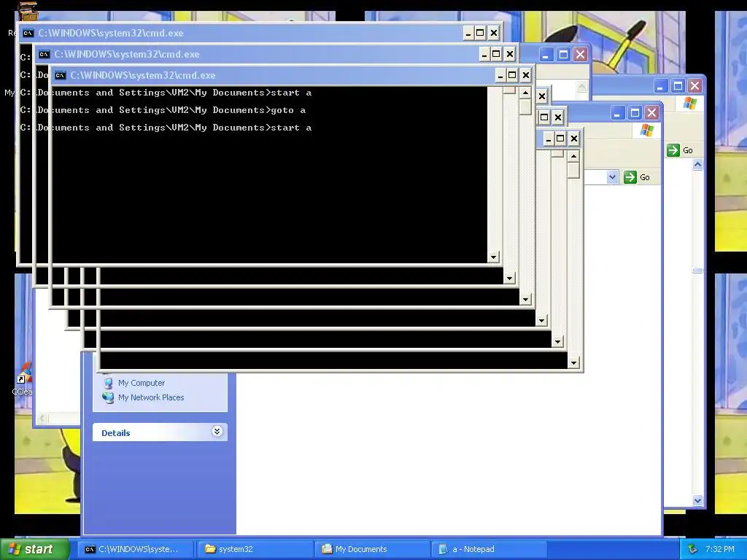Click the Go arrow in the rear Explorer window
This screenshot has width=747, height=560.
673,150
